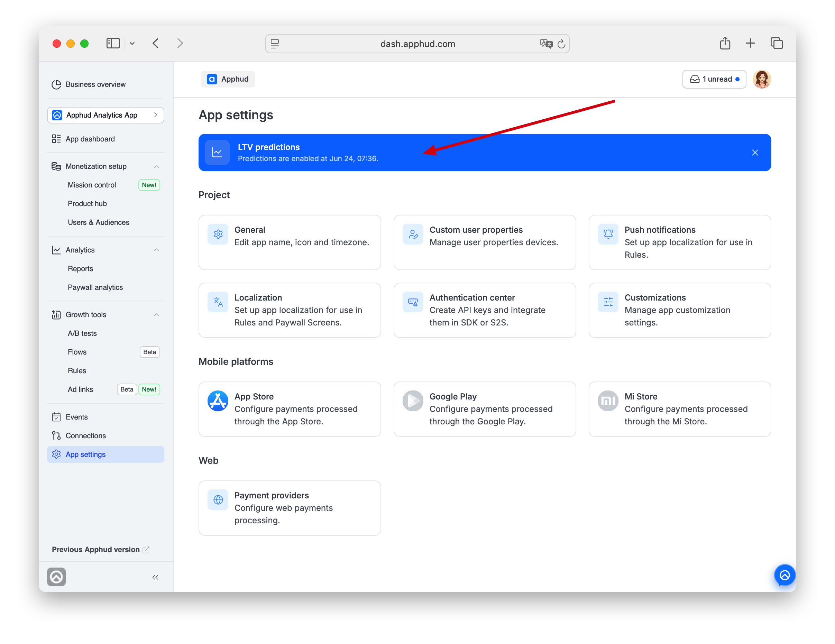
Task: Click the Business overview pie icon
Action: pos(56,84)
